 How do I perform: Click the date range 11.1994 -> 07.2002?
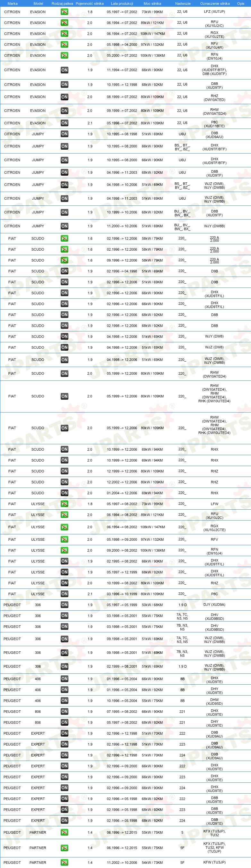click(x=122, y=70)
